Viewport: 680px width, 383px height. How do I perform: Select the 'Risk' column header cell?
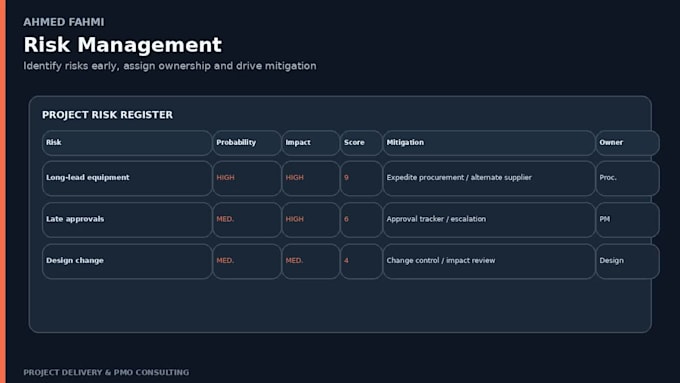coord(127,143)
